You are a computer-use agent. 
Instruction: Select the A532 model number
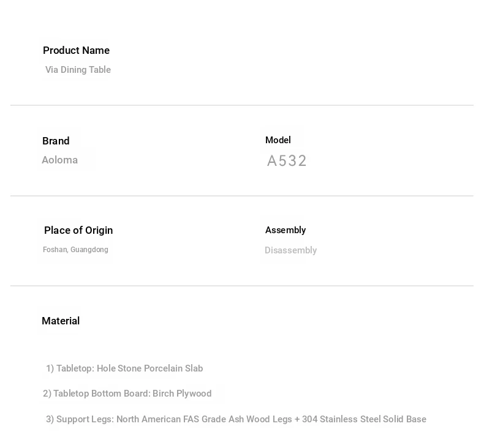pos(287,160)
